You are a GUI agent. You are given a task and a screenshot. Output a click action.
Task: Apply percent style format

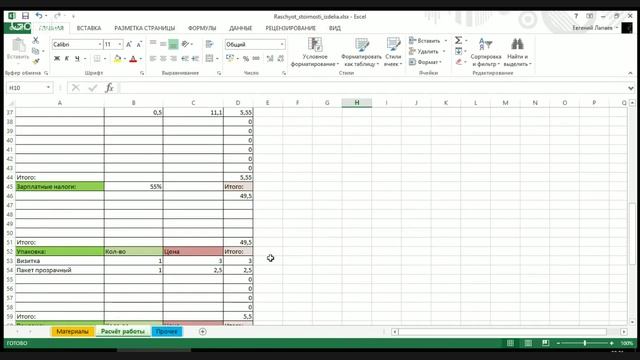point(246,59)
